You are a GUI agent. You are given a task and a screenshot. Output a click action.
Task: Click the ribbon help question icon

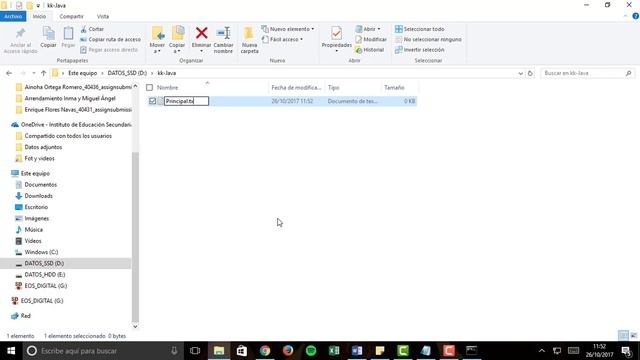pyautogui.click(x=636, y=16)
